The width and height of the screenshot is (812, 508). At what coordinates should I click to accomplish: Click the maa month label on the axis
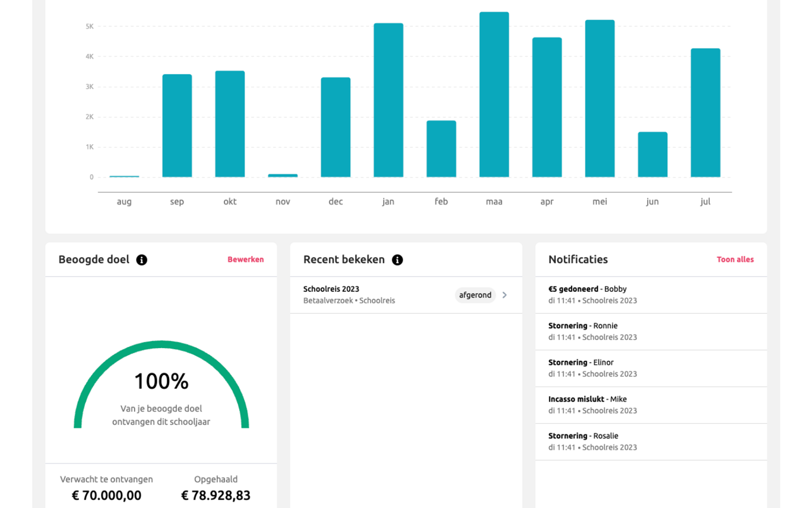tap(494, 202)
